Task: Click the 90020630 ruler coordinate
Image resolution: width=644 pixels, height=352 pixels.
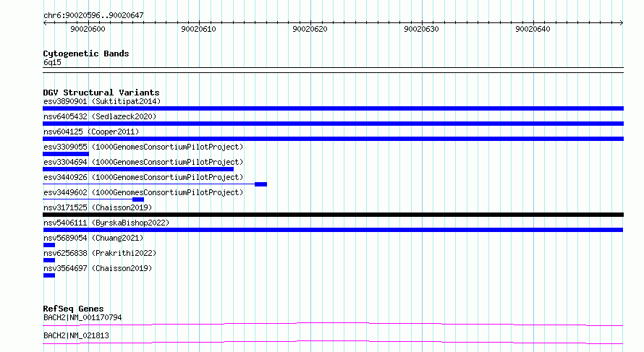Action: 421,29
